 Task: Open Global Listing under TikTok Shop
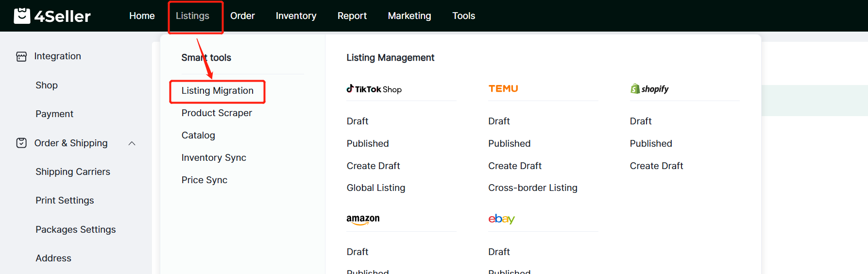click(375, 188)
